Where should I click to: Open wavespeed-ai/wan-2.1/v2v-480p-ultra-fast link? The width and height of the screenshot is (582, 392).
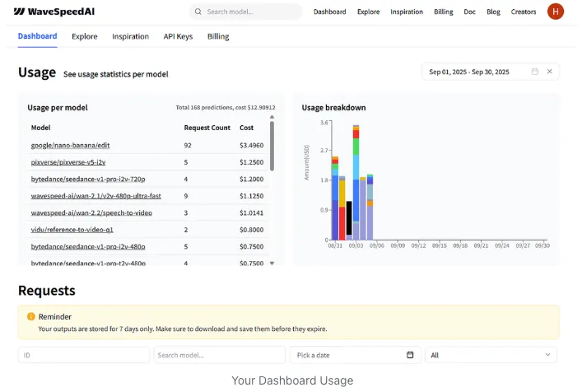[95, 196]
